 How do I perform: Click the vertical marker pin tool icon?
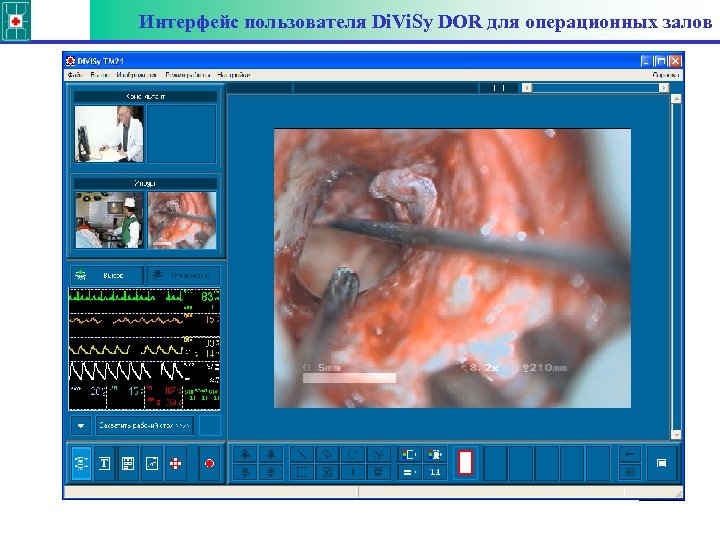point(353,472)
